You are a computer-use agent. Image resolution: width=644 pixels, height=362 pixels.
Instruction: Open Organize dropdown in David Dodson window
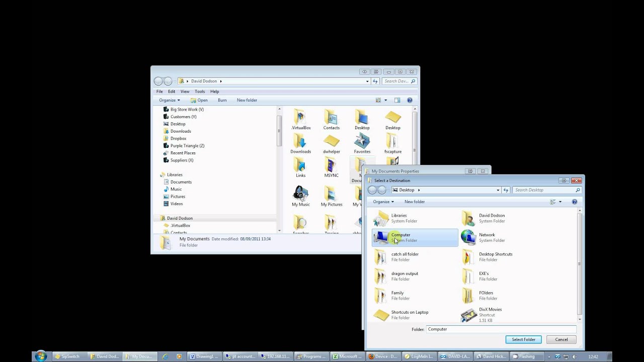point(169,100)
